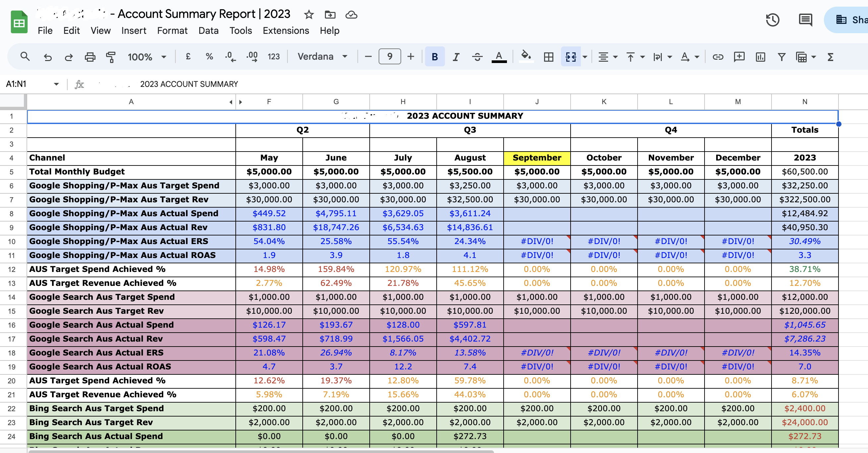Open the borders tool
The width and height of the screenshot is (868, 453).
pos(548,57)
